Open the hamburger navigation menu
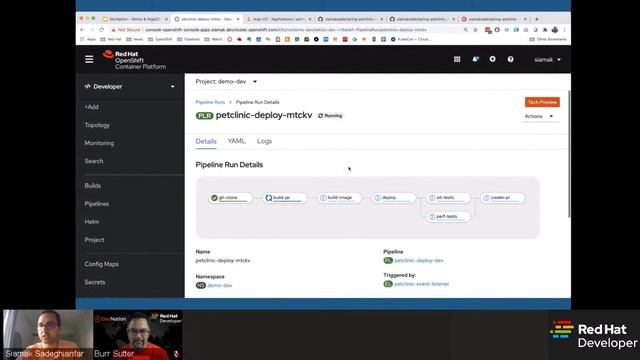This screenshot has width=640, height=360. [89, 60]
